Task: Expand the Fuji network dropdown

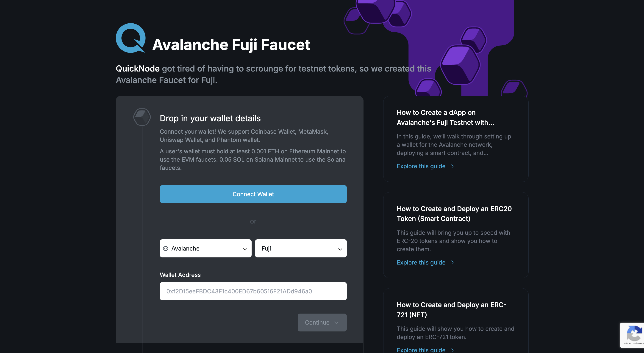Action: pos(300,248)
